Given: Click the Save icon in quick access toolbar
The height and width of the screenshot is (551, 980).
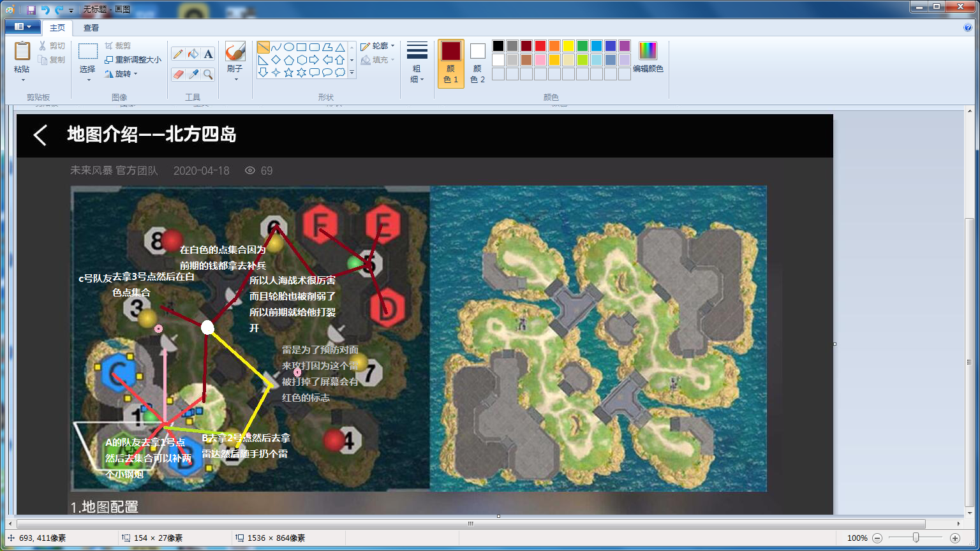Looking at the screenshot, I should 31,10.
